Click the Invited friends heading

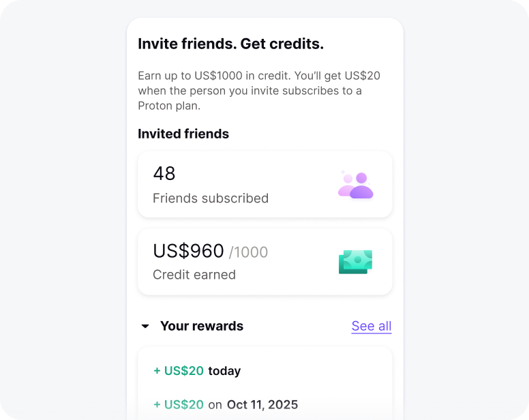pos(183,134)
